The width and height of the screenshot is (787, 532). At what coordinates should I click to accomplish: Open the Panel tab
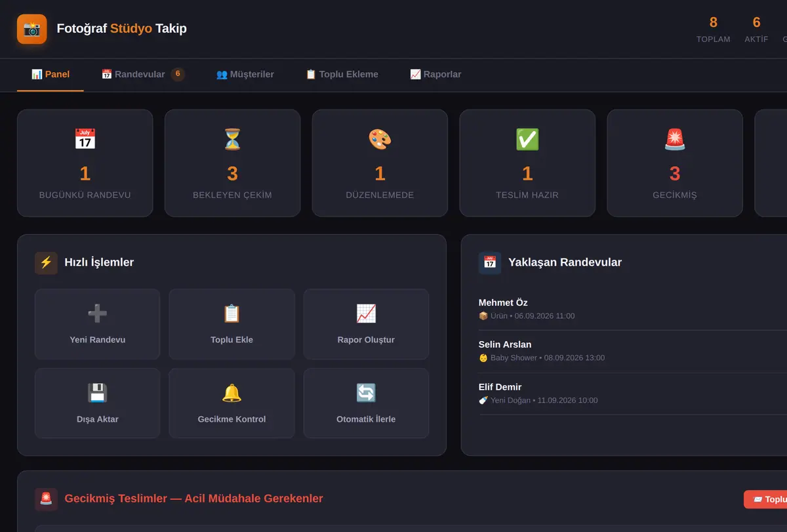(50, 75)
